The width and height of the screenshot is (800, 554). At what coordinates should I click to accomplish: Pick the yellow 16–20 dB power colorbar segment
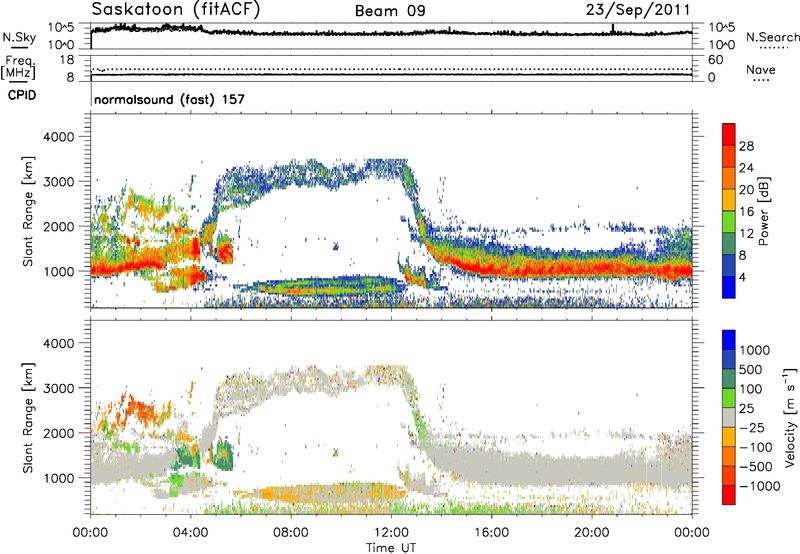pos(729,201)
